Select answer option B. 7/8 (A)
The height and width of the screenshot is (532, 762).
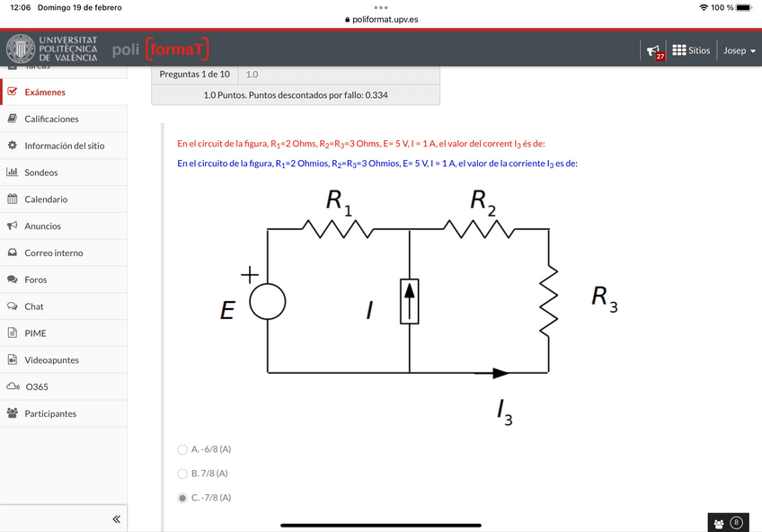point(182,474)
